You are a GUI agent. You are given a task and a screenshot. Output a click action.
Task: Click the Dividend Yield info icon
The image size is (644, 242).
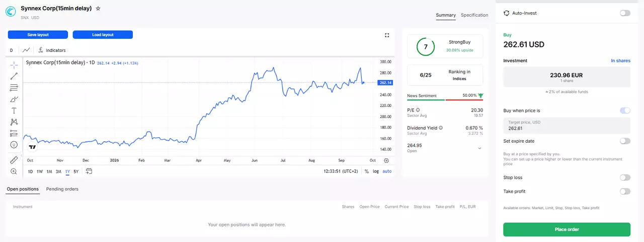tap(441, 128)
